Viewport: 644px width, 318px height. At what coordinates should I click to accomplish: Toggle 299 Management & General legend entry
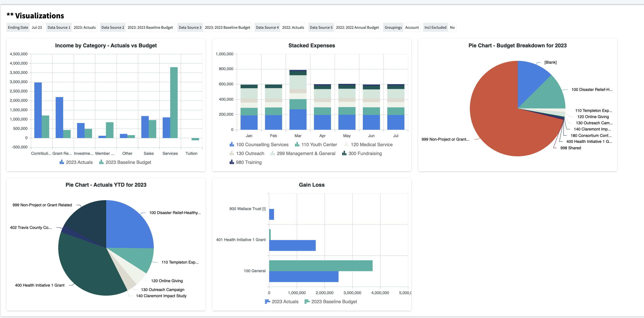tap(272, 153)
